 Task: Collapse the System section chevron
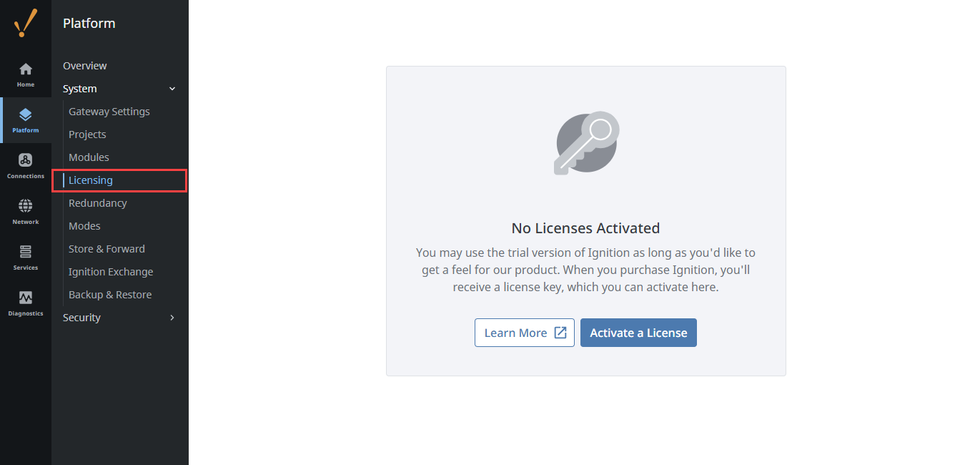(172, 89)
